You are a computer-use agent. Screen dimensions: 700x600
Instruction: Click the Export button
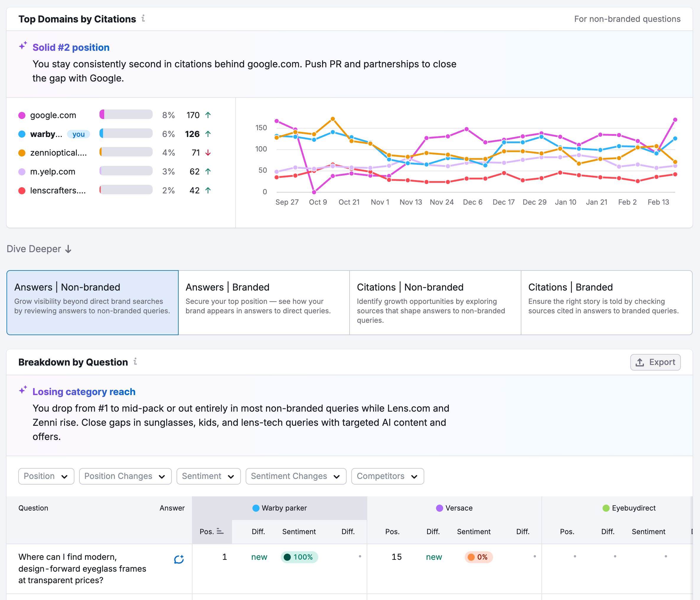click(655, 362)
